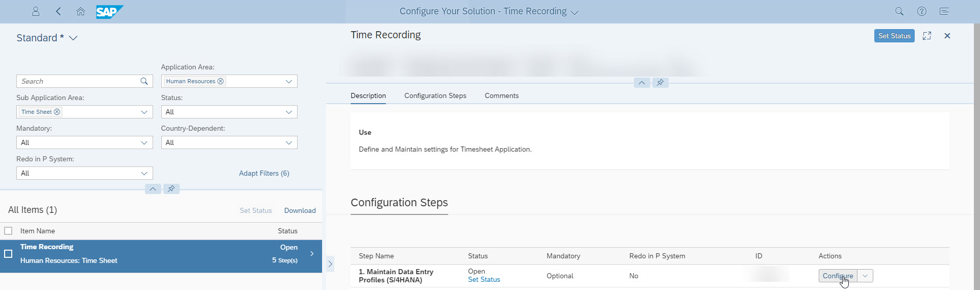
Task: Click the SAP logo
Action: [x=110, y=12]
